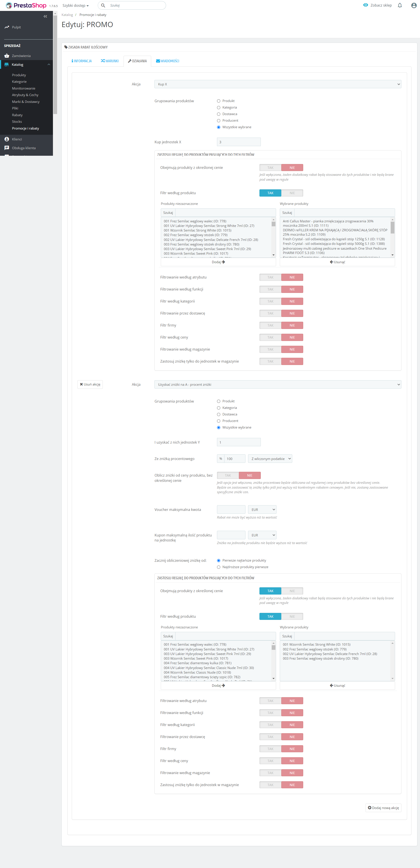420x868 pixels.
Task: Click the Zobacz sklep eye icon
Action: tap(365, 5)
